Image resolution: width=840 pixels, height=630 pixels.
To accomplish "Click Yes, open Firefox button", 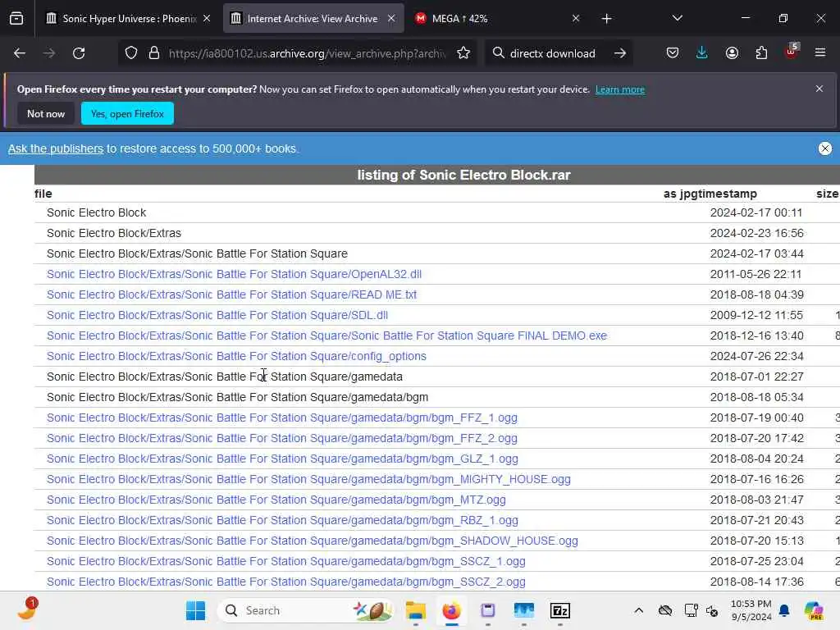I will (x=127, y=113).
